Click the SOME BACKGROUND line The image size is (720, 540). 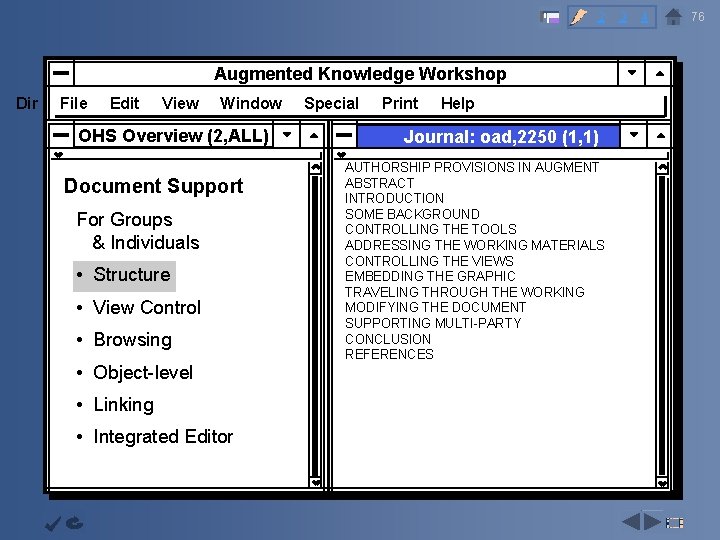[412, 214]
